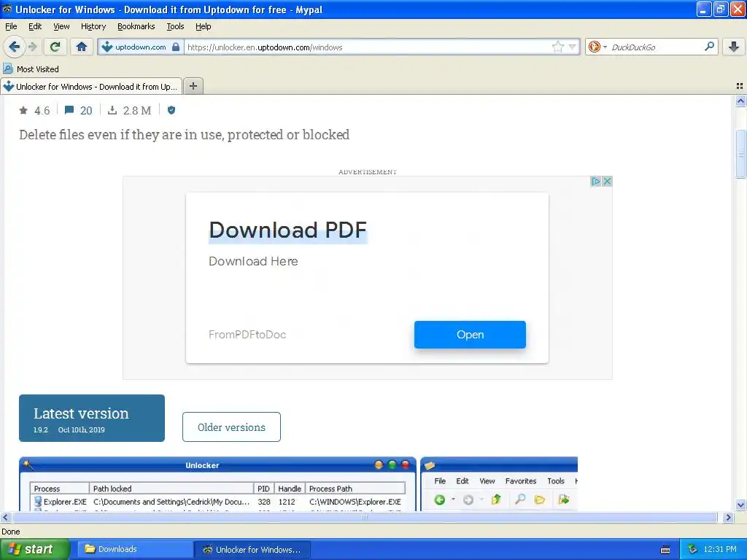Image resolution: width=747 pixels, height=560 pixels.
Task: Click the Mypal title bar icon
Action: pyautogui.click(x=7, y=9)
